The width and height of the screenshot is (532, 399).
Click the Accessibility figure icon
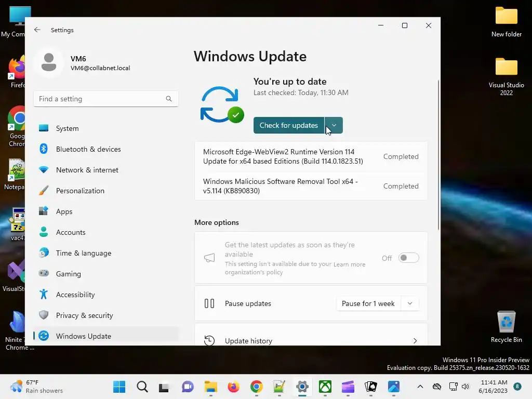point(44,294)
